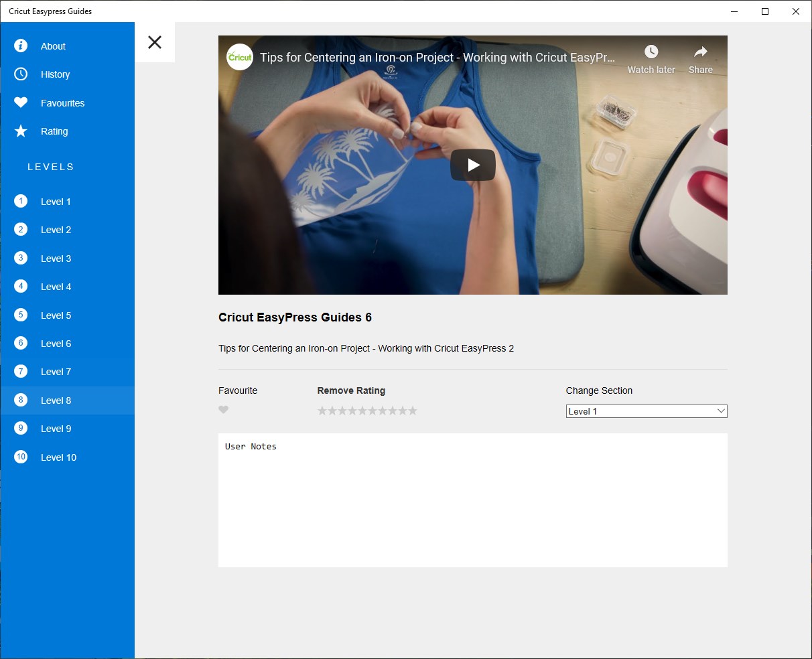Rate the video ten stars
Viewport: 812px width, 659px height.
click(413, 411)
